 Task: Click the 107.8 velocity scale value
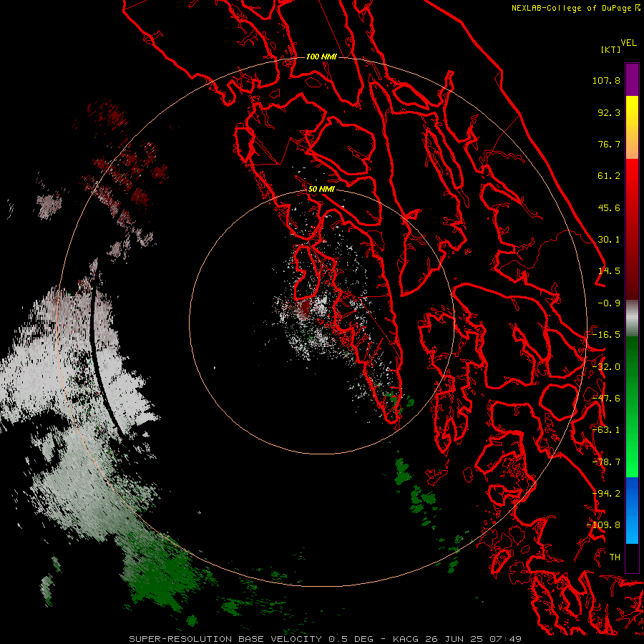(606, 80)
